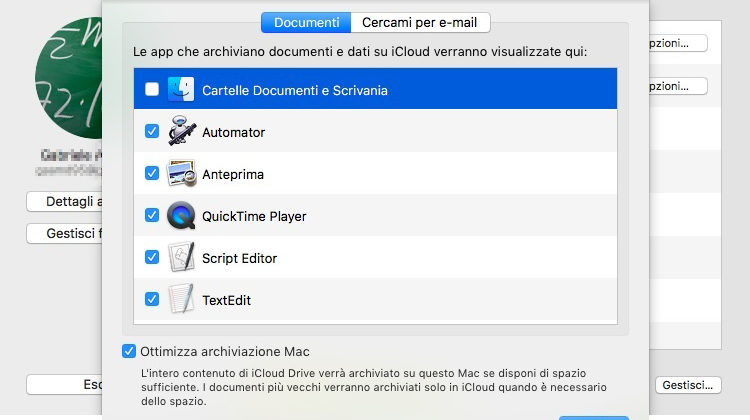
Task: Toggle the Script Editor checkbox
Action: pos(152,257)
